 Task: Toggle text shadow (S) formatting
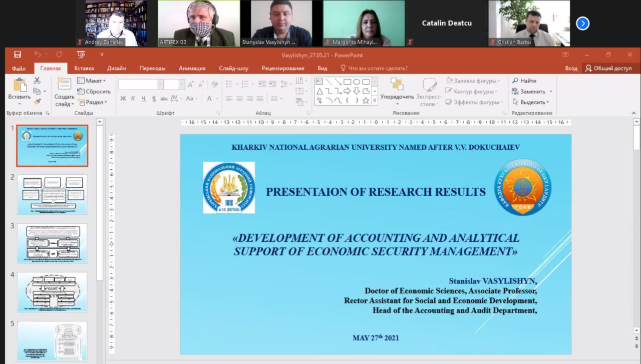(154, 99)
